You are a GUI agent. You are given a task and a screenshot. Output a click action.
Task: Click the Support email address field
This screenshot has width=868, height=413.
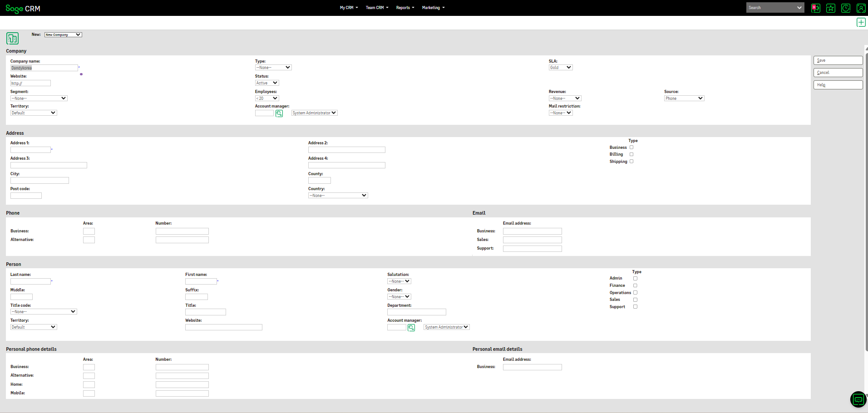[533, 249]
